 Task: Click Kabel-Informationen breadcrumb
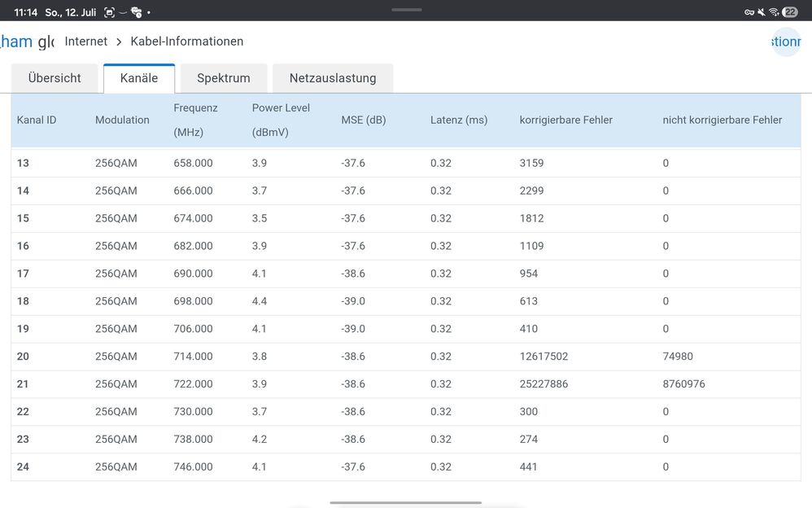[x=187, y=42]
